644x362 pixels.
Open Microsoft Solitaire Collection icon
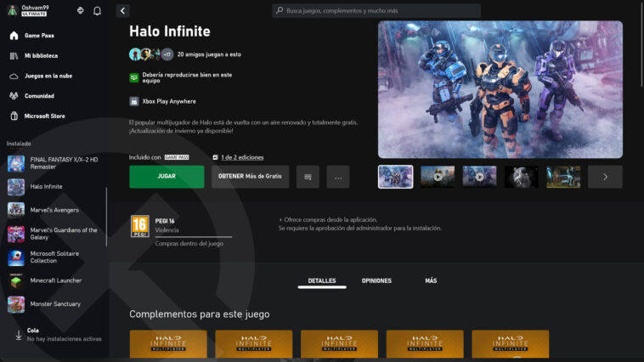click(x=16, y=257)
